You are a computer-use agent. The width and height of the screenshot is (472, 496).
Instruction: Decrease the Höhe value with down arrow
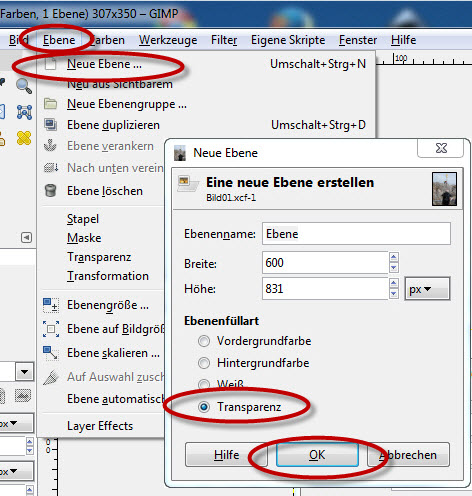click(x=394, y=293)
